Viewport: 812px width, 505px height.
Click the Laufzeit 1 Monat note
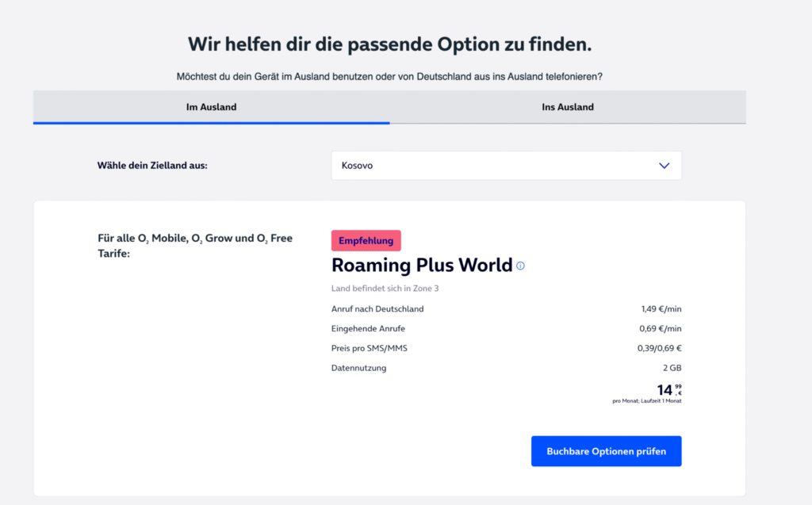642,401
